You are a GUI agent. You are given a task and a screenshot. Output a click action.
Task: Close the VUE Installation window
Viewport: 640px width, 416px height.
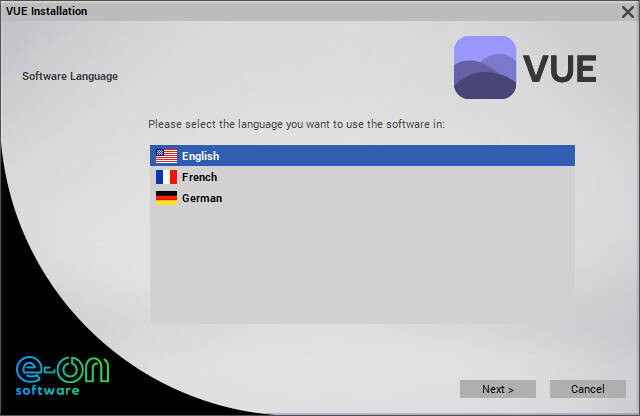tap(627, 11)
